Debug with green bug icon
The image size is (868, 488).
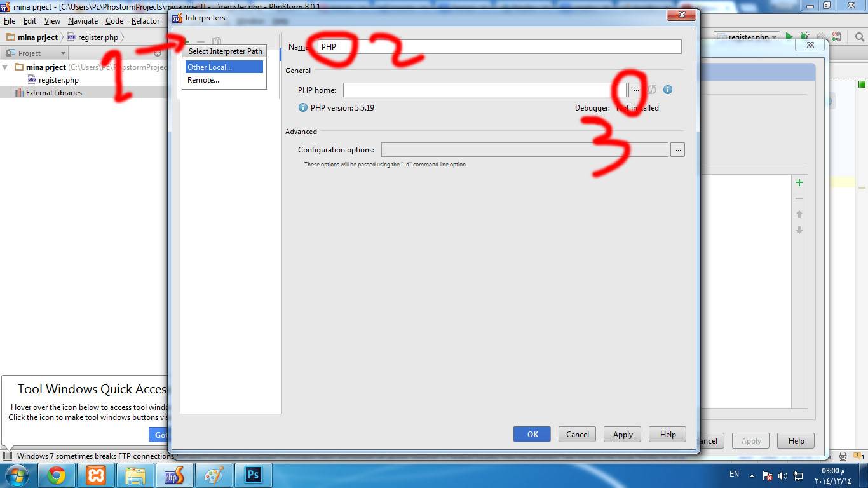pyautogui.click(x=804, y=37)
